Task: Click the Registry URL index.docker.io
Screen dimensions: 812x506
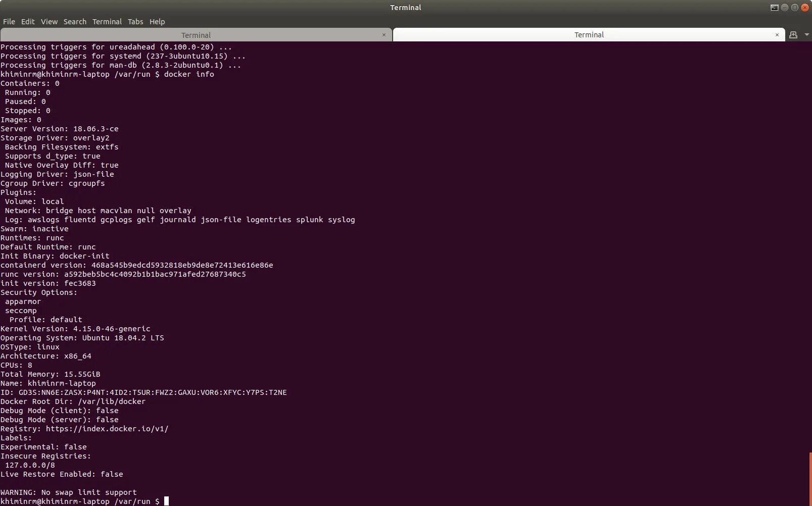Action: point(107,429)
